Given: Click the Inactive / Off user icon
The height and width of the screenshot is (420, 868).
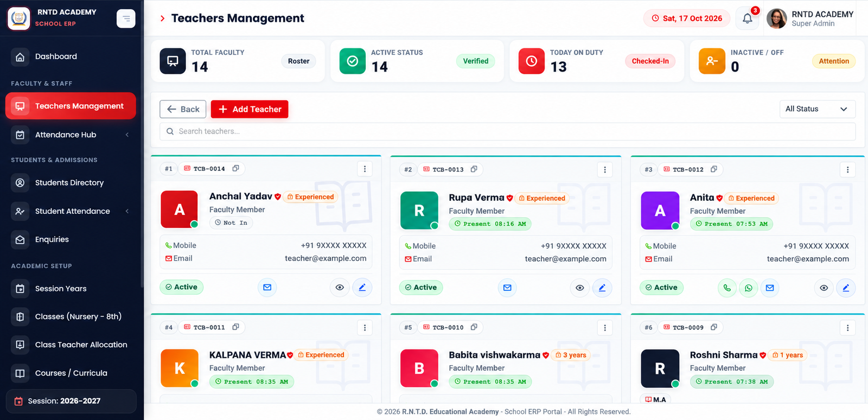Looking at the screenshot, I should point(712,61).
